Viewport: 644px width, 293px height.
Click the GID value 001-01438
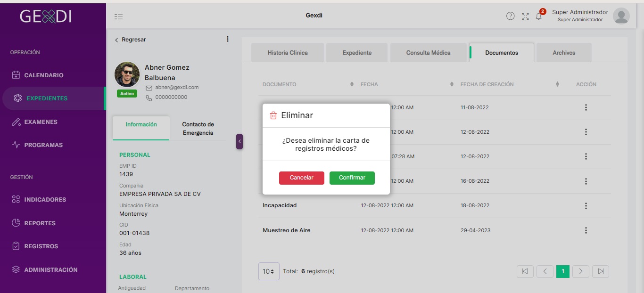coord(134,233)
